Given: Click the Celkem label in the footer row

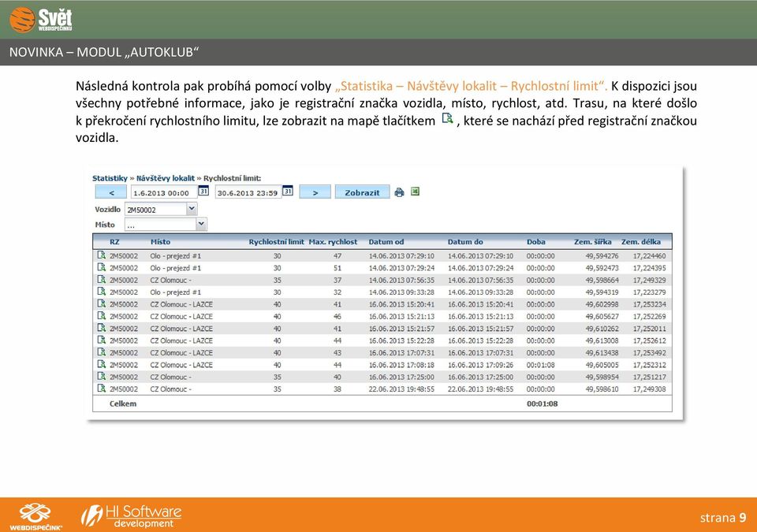Looking at the screenshot, I should click(123, 404).
